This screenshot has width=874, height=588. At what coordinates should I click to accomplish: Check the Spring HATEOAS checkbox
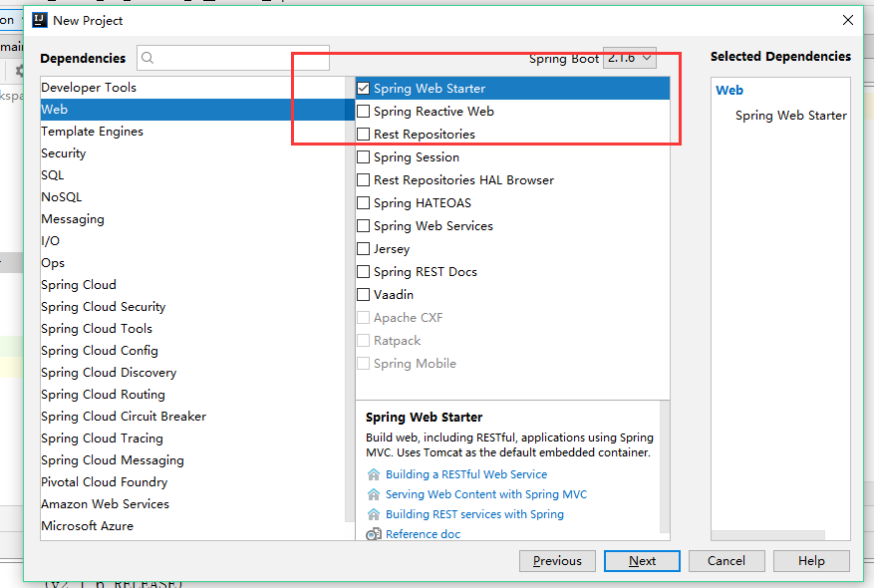point(364,203)
